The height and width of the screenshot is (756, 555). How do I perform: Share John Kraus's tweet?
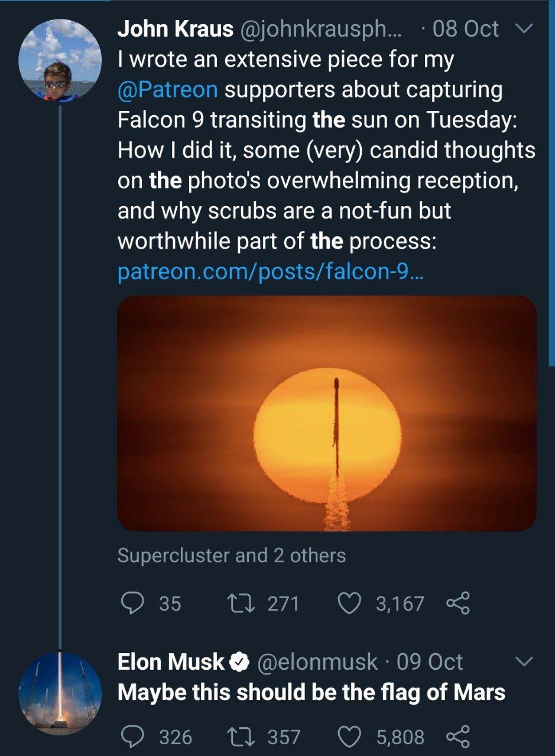click(457, 603)
